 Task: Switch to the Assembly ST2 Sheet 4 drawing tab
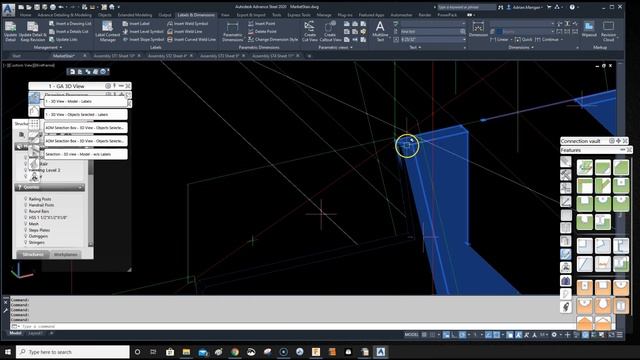click(x=167, y=56)
